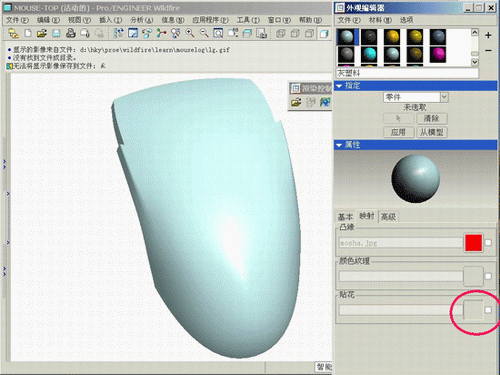Add new appearance with the plus icon
500x375 pixels.
[x=488, y=35]
